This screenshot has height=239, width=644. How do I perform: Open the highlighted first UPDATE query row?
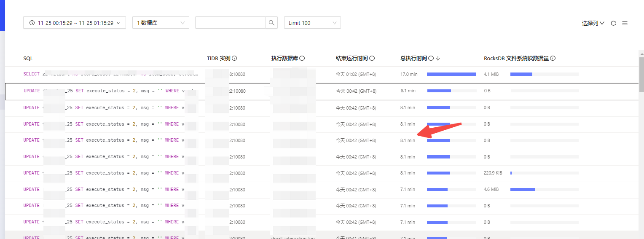(105, 91)
